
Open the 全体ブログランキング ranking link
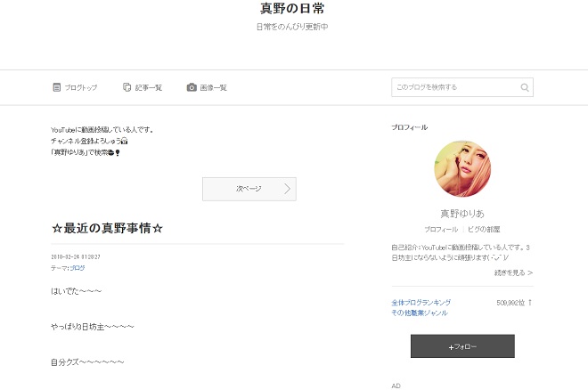pyautogui.click(x=421, y=302)
